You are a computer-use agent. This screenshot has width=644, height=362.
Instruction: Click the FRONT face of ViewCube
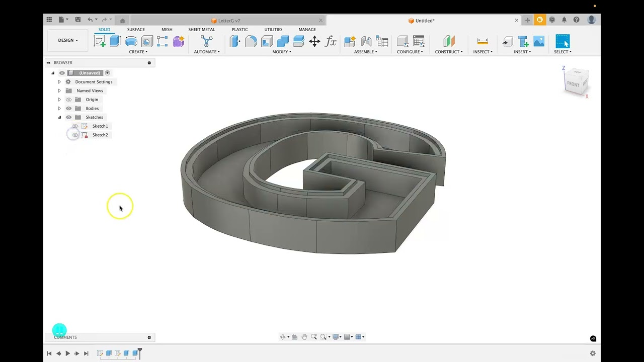tap(573, 84)
